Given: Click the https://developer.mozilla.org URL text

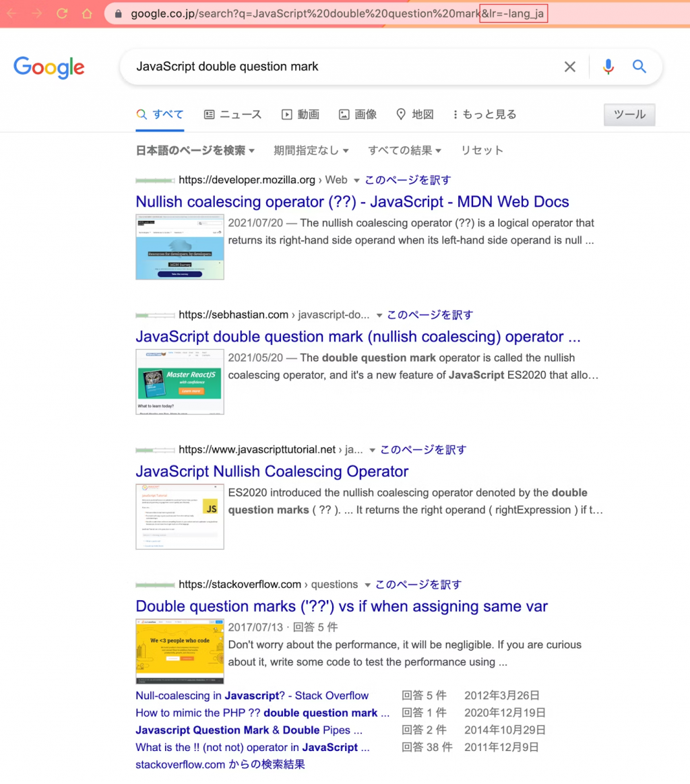Looking at the screenshot, I should tap(247, 180).
